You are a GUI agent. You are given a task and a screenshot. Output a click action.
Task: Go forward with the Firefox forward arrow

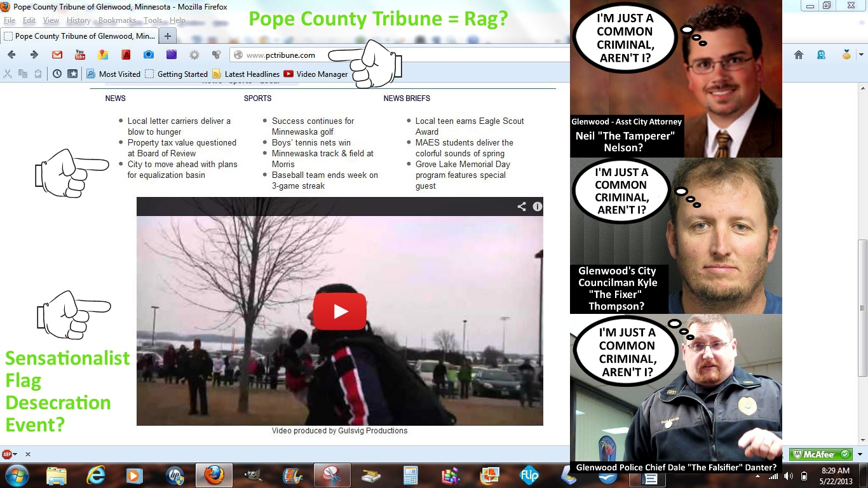tap(34, 55)
